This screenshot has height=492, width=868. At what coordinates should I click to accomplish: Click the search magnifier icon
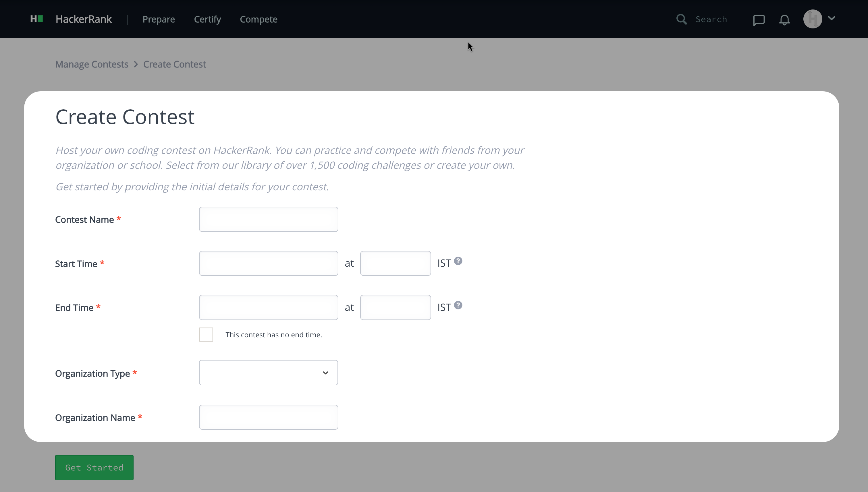[x=681, y=19]
